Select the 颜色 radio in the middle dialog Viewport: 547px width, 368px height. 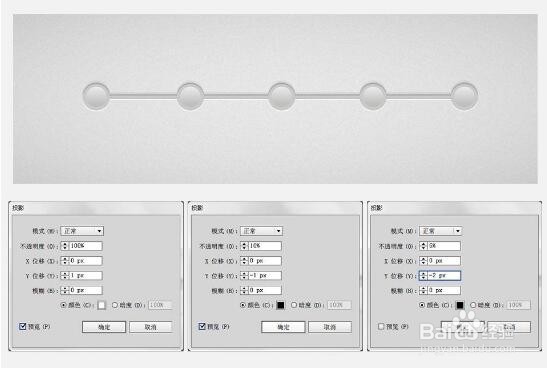[243, 305]
